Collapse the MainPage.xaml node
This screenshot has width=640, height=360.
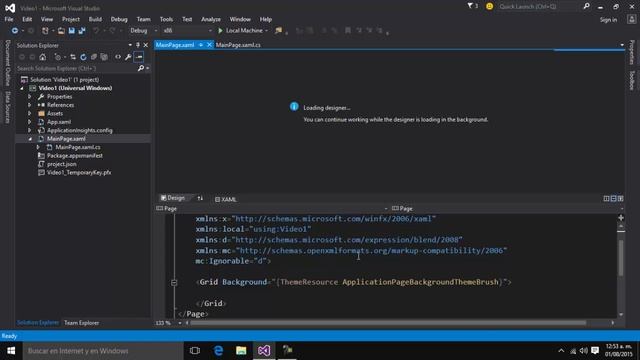click(30, 139)
